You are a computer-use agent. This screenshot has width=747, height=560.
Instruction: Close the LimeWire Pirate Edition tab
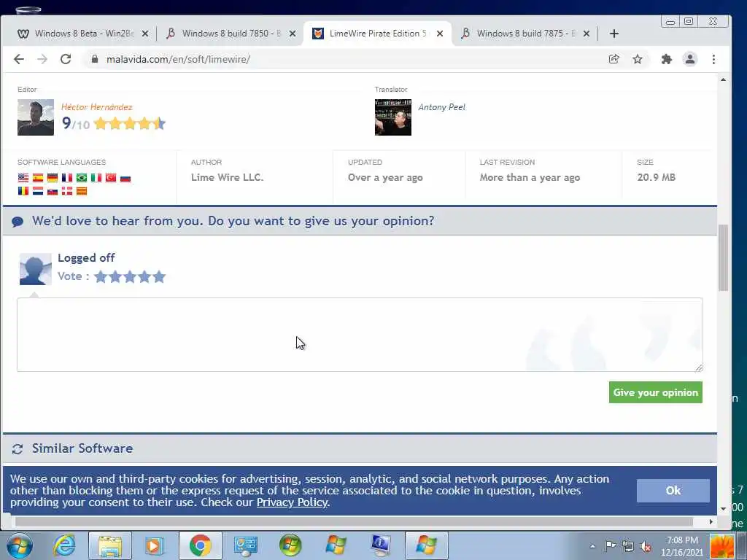point(440,34)
